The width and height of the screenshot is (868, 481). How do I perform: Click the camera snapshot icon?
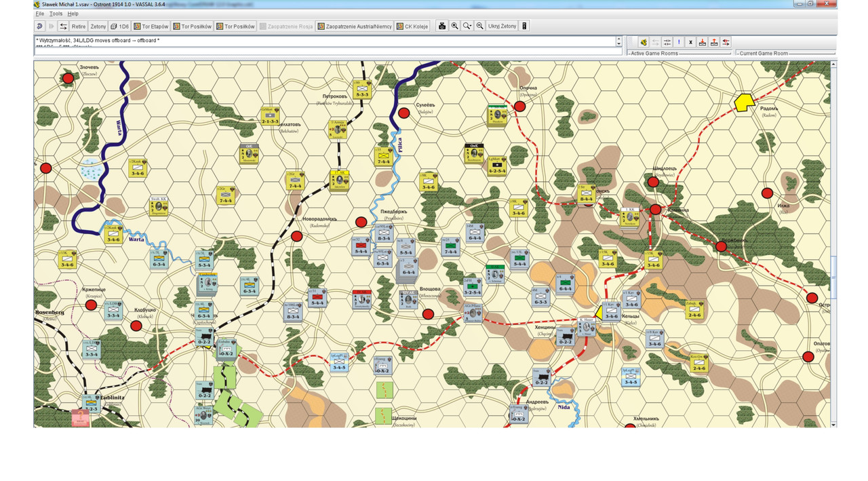[x=442, y=26]
